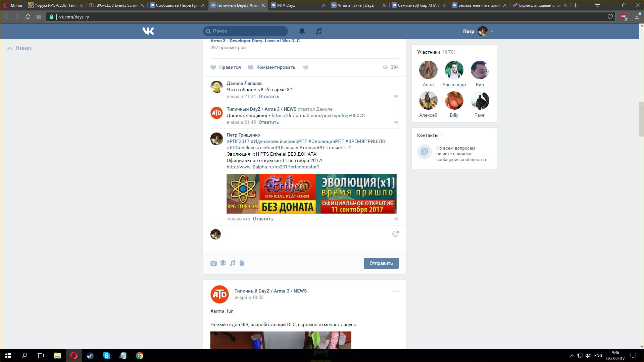
Task: Open the Windows Start menu
Action: 8,356
